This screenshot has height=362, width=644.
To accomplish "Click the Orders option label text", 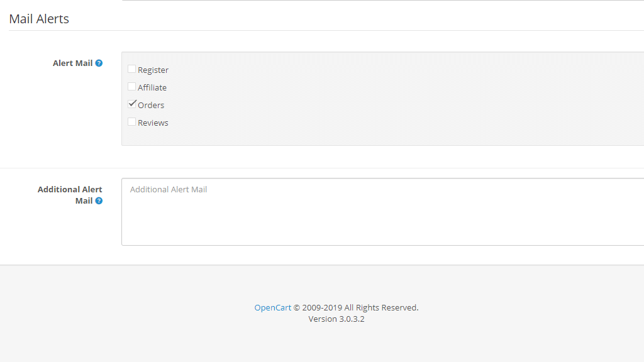I will (x=151, y=106).
